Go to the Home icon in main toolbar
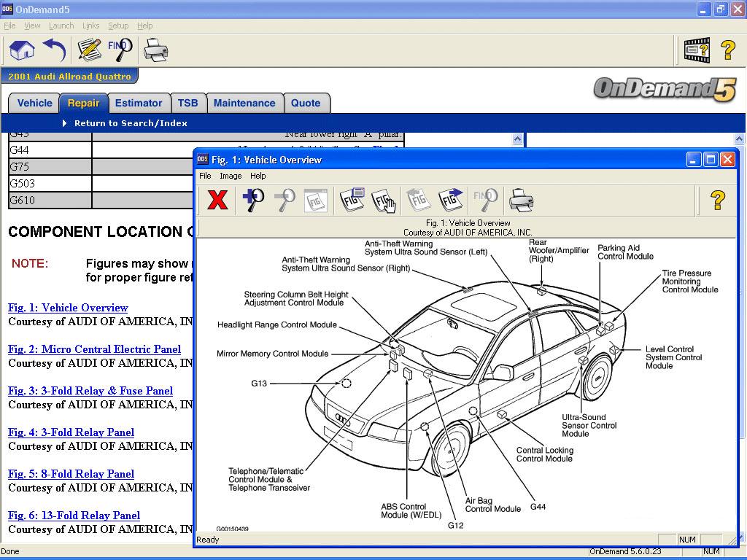The height and width of the screenshot is (560, 747). [x=21, y=50]
